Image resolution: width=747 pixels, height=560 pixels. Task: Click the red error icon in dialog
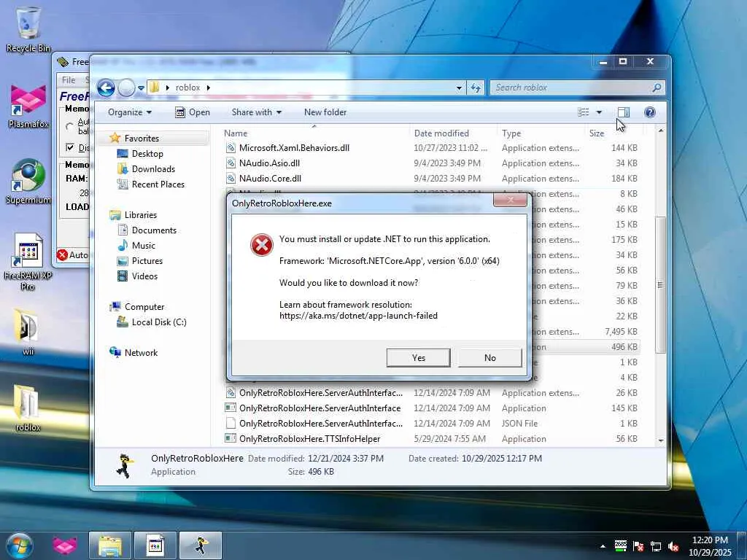pos(262,245)
